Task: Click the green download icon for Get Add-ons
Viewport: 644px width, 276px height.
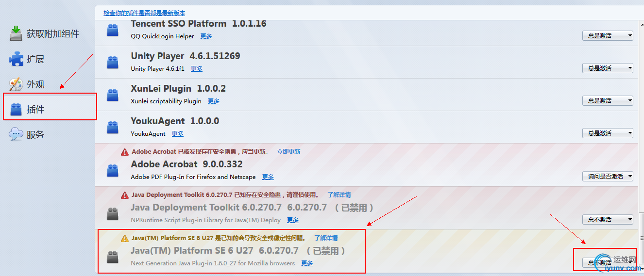Action: tap(16, 34)
